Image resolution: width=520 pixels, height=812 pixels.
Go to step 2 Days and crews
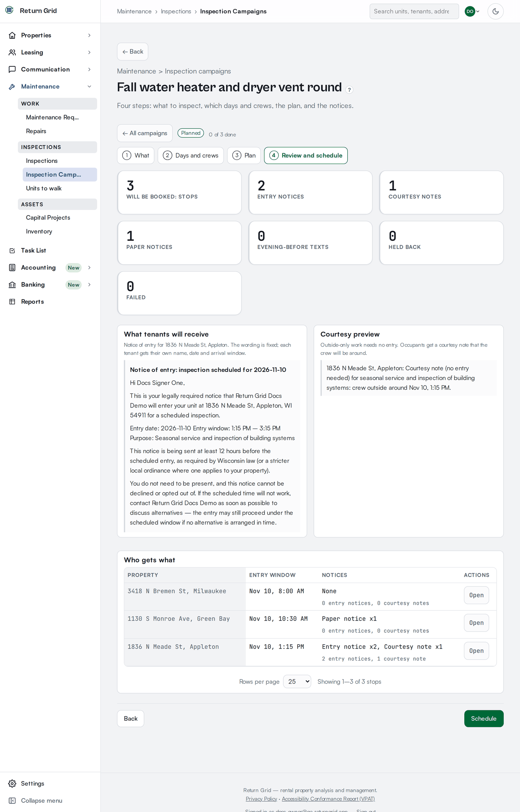click(x=191, y=155)
